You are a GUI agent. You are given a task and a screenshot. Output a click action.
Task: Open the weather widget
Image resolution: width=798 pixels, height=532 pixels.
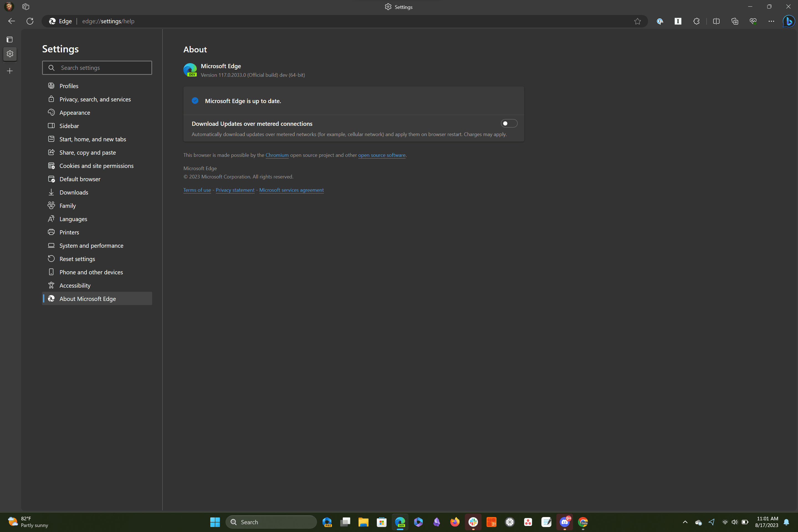click(28, 522)
